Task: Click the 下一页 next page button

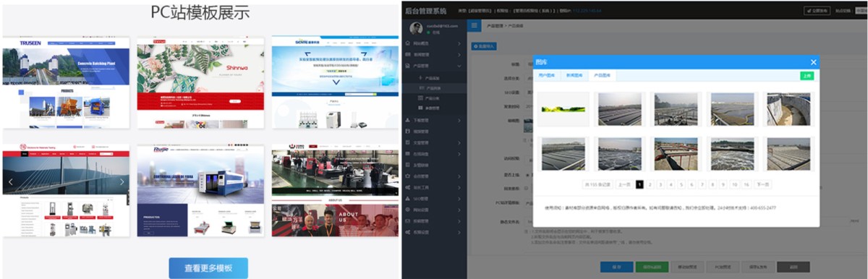Action: tap(762, 184)
